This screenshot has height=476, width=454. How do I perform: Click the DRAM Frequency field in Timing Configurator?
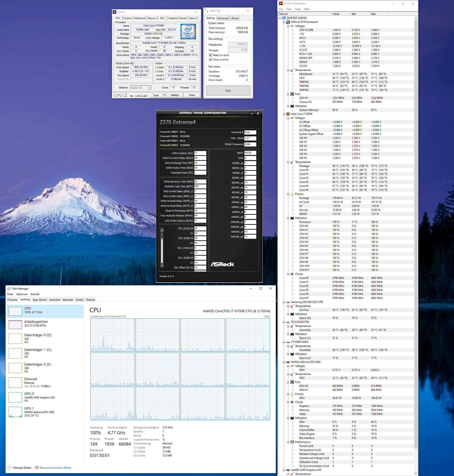click(x=250, y=144)
